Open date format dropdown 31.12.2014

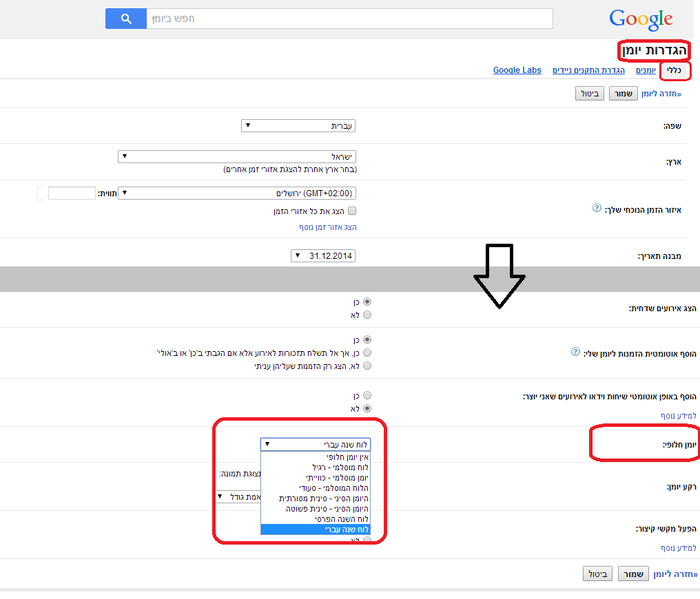point(323,256)
